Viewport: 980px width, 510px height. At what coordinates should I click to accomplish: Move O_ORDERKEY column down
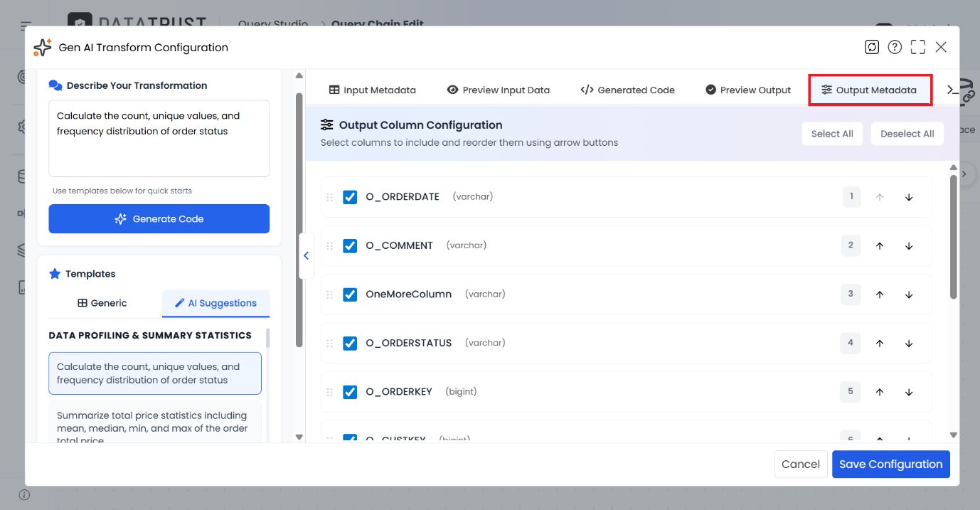click(x=909, y=392)
